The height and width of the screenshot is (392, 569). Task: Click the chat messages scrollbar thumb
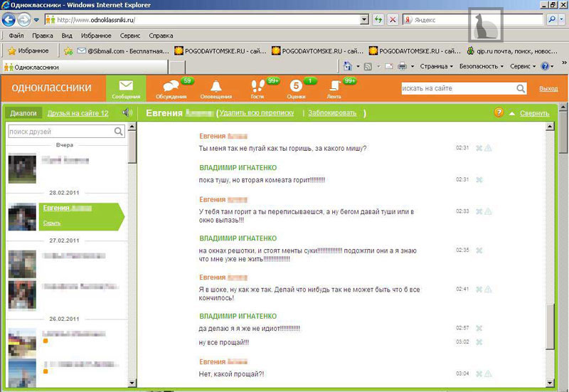click(x=550, y=327)
